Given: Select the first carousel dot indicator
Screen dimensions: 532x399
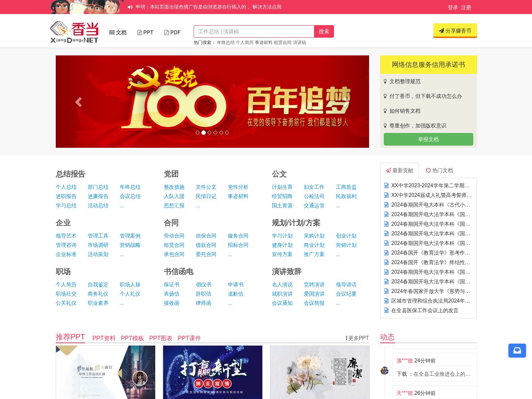Looking at the screenshot, I should pos(198,133).
